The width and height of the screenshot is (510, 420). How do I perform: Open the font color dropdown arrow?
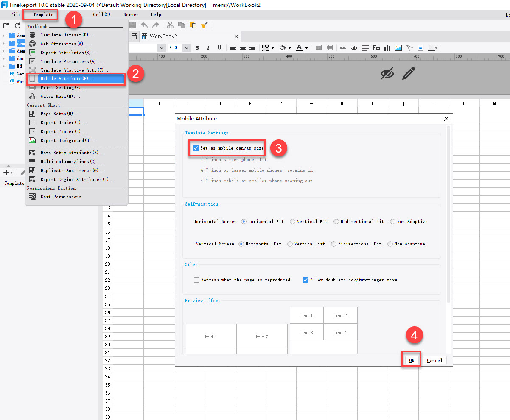307,47
